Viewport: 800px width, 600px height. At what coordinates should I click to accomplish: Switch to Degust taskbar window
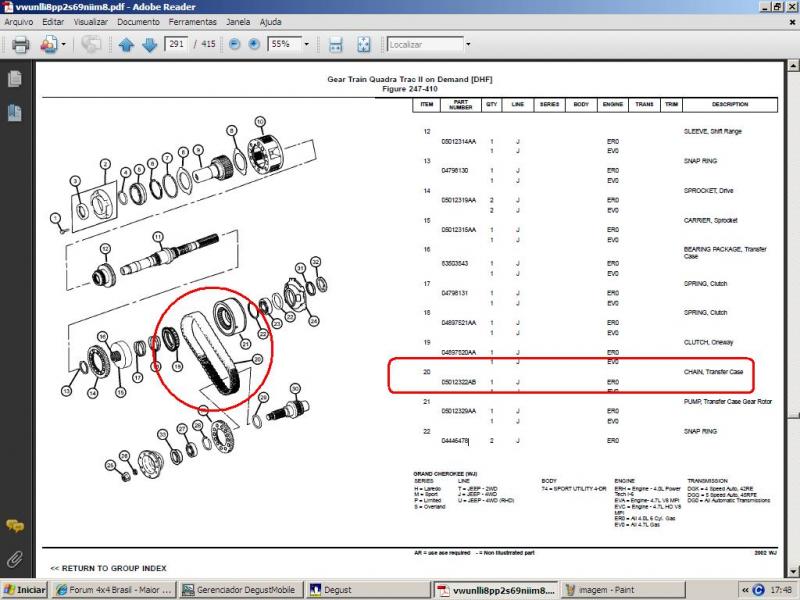tap(367, 590)
